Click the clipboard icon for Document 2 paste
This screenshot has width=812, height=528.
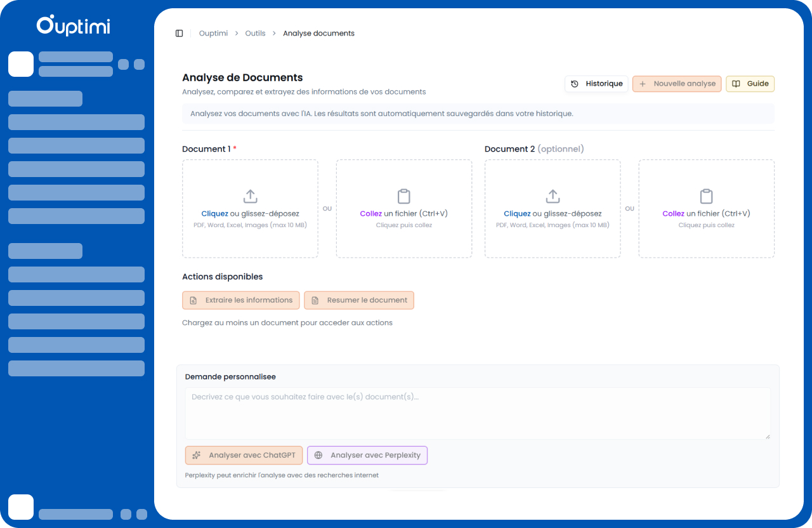(706, 196)
